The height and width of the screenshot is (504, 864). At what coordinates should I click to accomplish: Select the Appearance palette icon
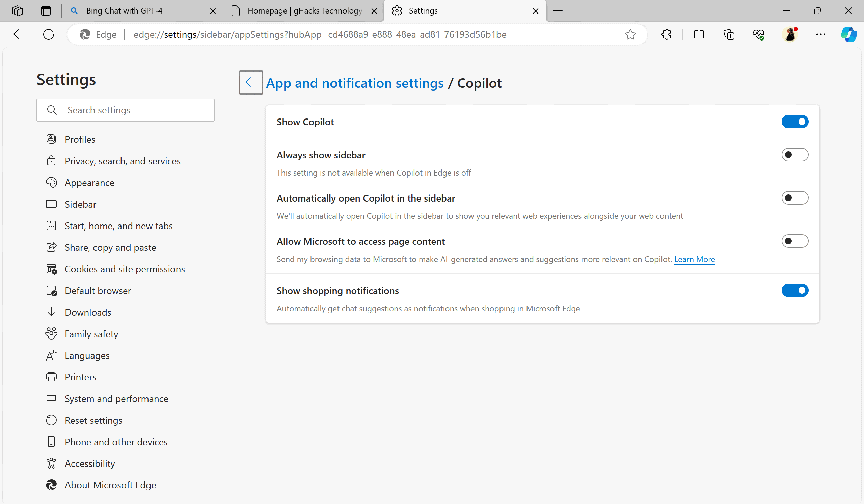(x=51, y=182)
